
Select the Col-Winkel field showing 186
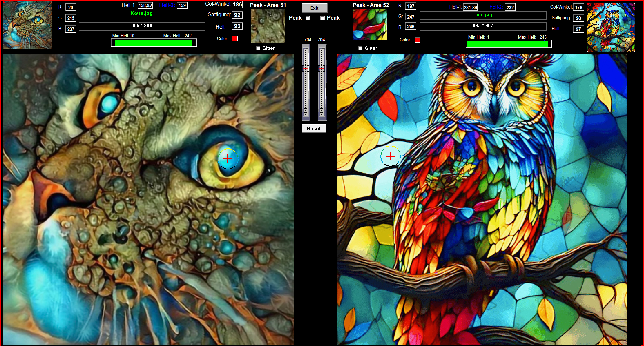point(237,5)
